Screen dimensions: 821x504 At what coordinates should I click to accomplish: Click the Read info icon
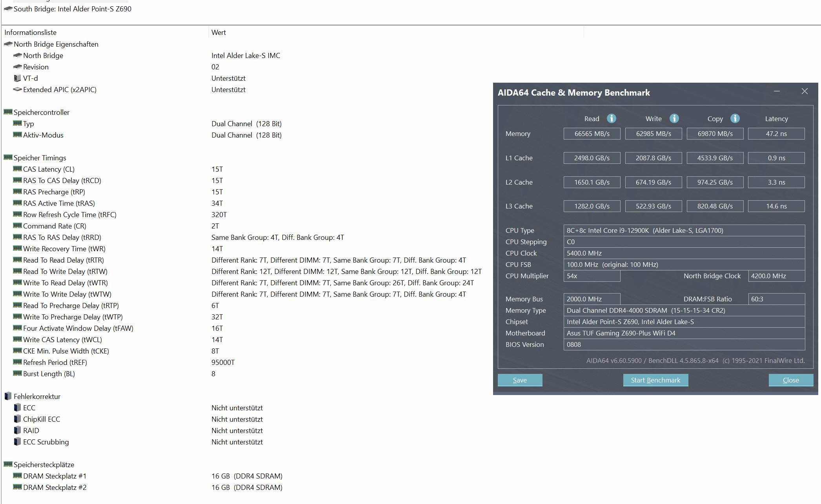(x=611, y=118)
